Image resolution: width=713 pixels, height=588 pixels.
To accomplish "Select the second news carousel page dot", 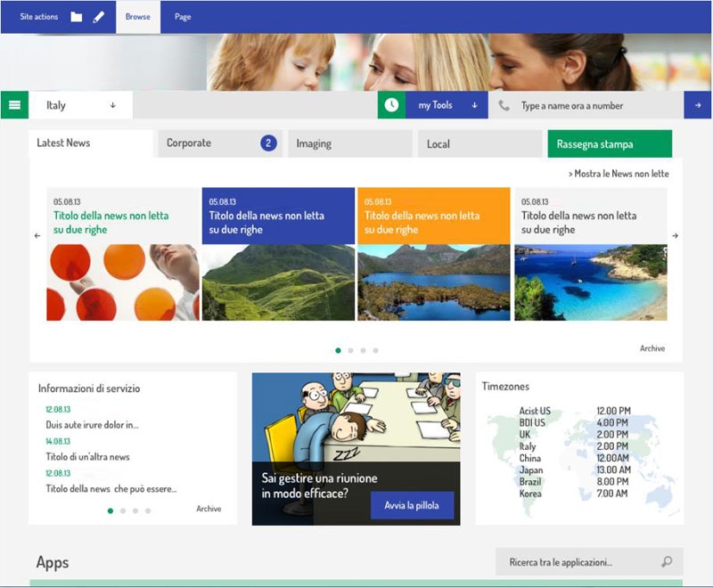I will (350, 350).
